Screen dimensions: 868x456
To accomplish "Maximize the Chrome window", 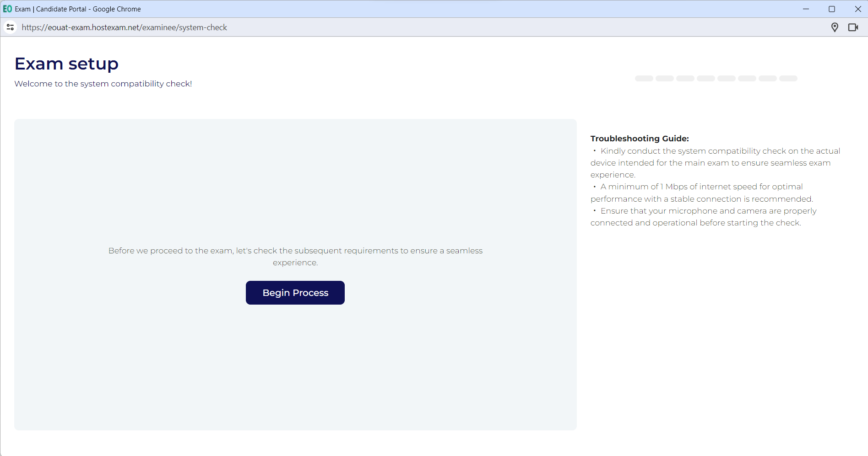I will [x=832, y=9].
